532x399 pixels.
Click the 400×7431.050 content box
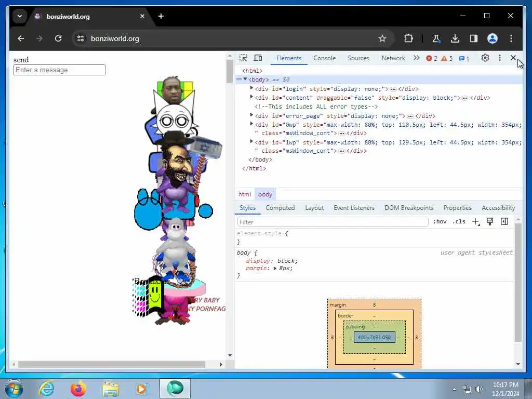click(374, 337)
